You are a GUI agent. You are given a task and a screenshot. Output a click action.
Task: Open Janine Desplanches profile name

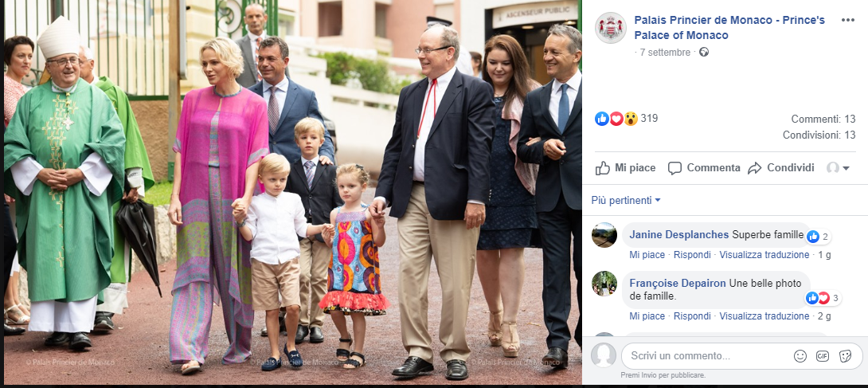(x=679, y=235)
